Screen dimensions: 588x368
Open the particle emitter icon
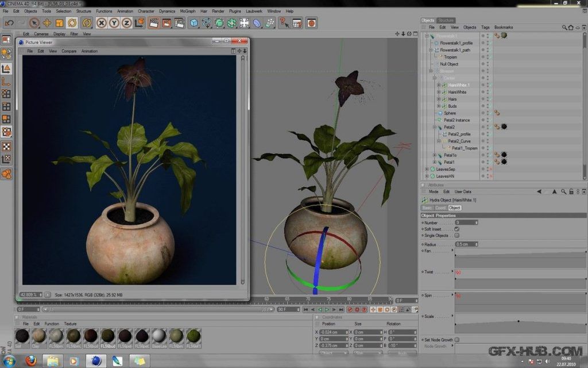click(x=270, y=23)
